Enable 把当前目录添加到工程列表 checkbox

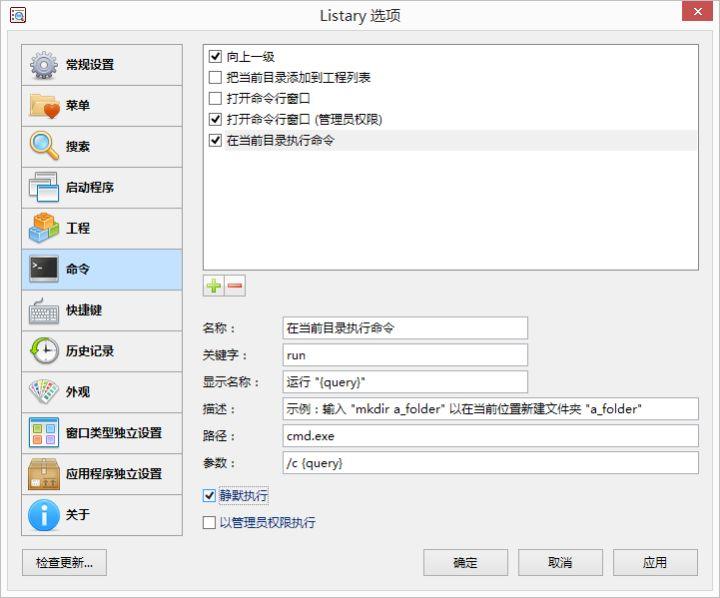click(215, 77)
